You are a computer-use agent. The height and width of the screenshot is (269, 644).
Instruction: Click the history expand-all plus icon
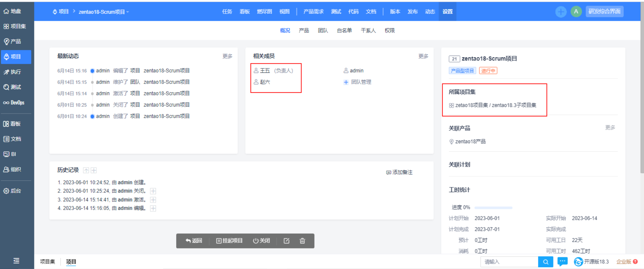click(94, 170)
